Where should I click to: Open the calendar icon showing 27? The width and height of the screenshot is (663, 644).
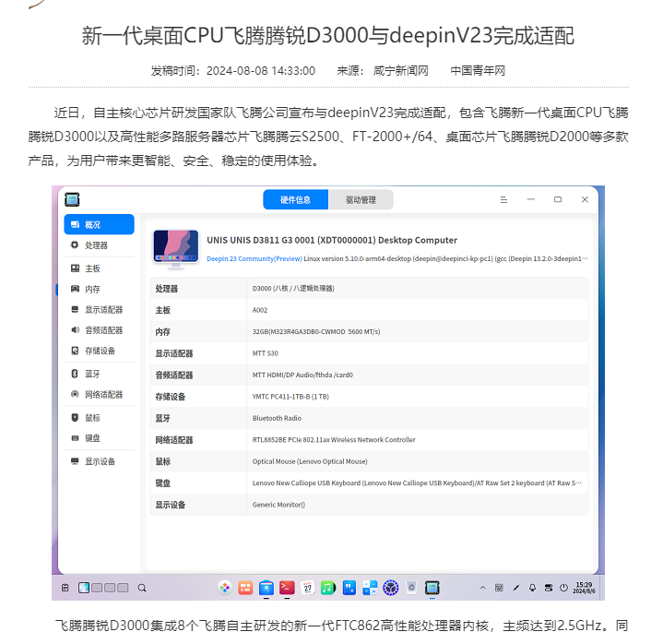[x=307, y=588]
